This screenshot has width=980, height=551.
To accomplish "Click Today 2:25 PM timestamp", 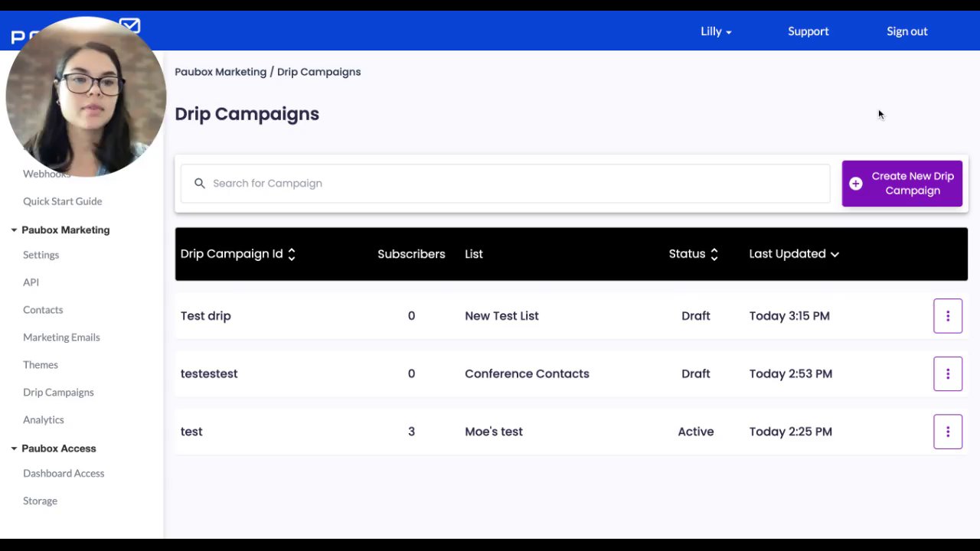I will pyautogui.click(x=791, y=432).
